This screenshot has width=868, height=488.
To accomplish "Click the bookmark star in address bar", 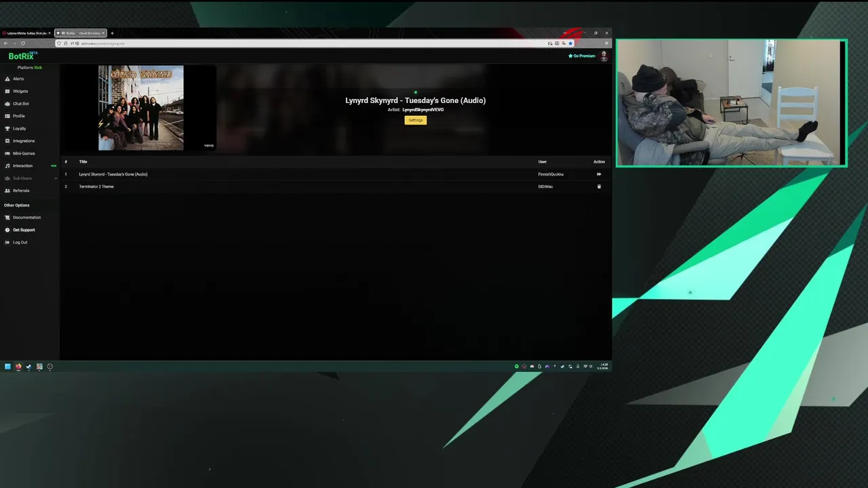I will coord(570,43).
